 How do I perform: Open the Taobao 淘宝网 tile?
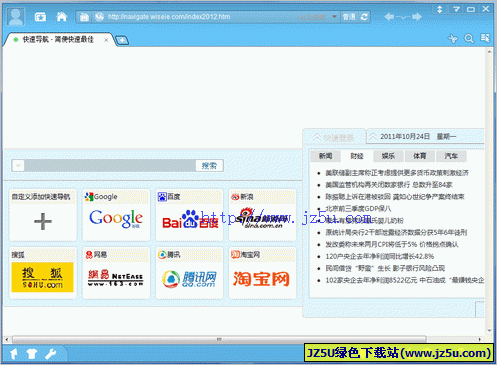coord(262,273)
